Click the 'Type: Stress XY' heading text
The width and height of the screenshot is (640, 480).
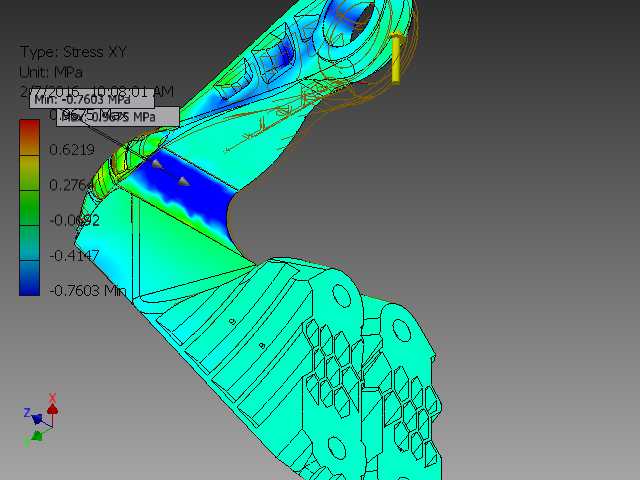74,52
